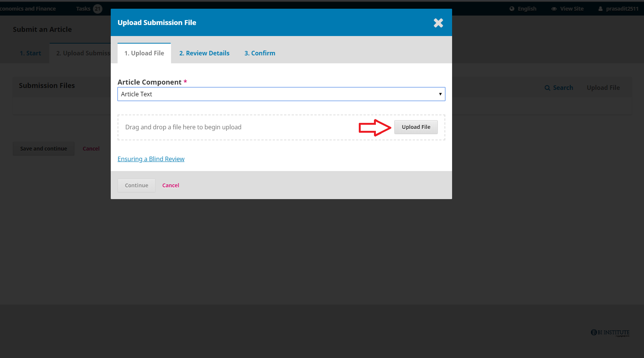The height and width of the screenshot is (358, 644).
Task: Click the globe icon beside English
Action: [512, 9]
